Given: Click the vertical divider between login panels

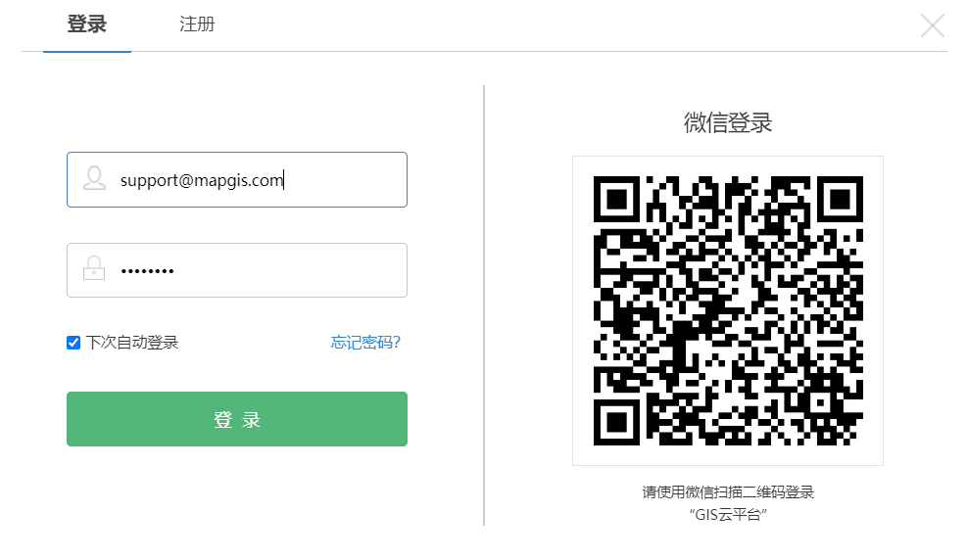Looking at the screenshot, I should [x=484, y=305].
